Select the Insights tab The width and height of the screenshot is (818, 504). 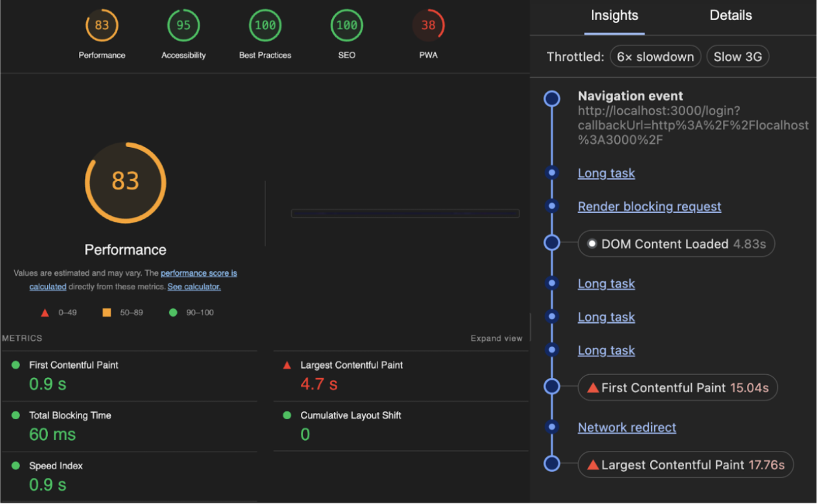coord(614,16)
